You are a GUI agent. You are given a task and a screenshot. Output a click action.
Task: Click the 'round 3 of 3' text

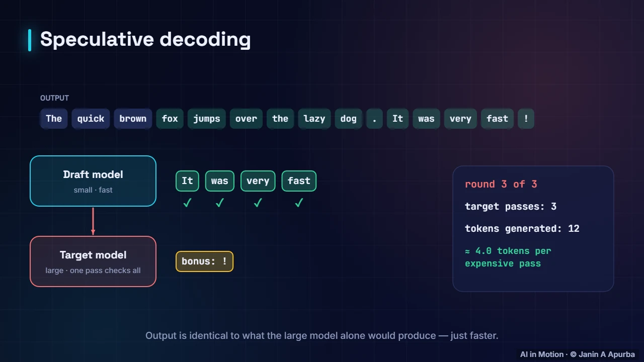(x=501, y=184)
